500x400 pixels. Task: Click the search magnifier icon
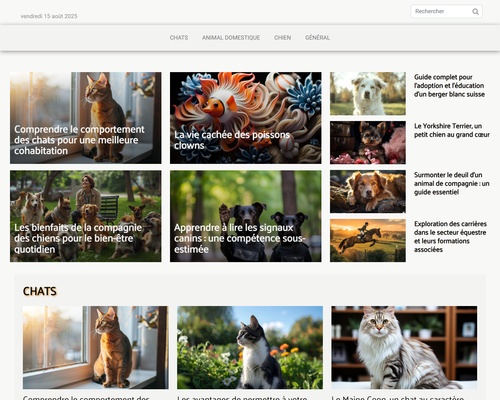click(475, 12)
